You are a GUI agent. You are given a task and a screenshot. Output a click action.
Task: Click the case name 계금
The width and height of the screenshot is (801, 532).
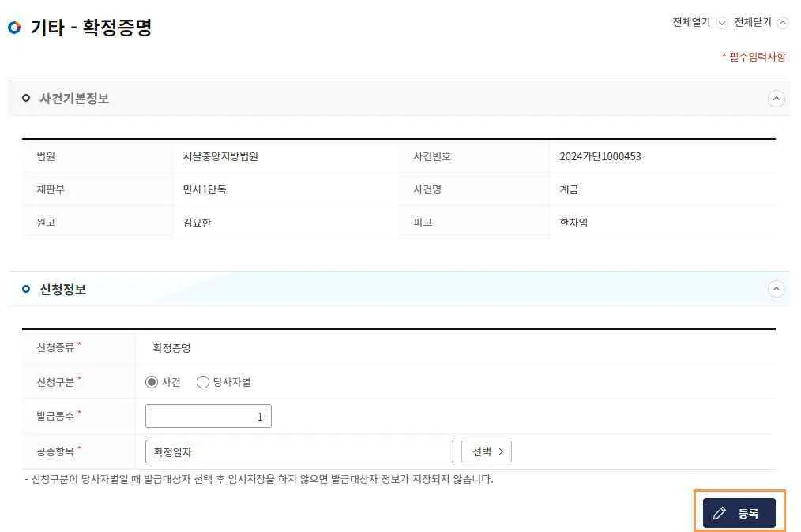(x=569, y=189)
